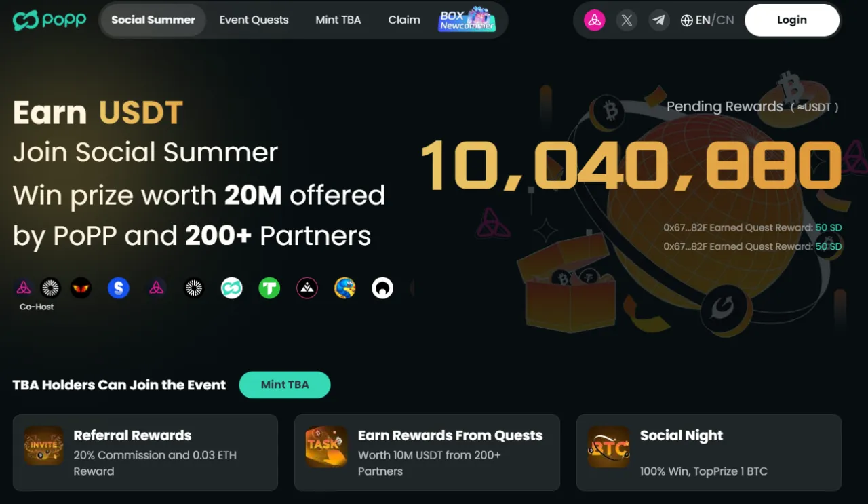Go to the Claim tab
868x504 pixels.
pos(404,20)
